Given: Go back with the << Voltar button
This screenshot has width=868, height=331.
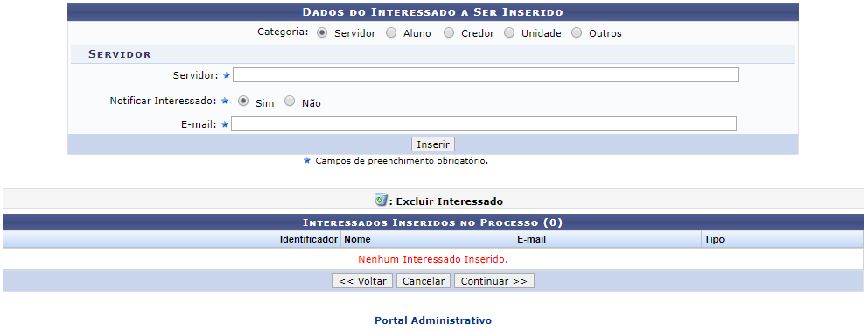Looking at the screenshot, I should pos(362,280).
